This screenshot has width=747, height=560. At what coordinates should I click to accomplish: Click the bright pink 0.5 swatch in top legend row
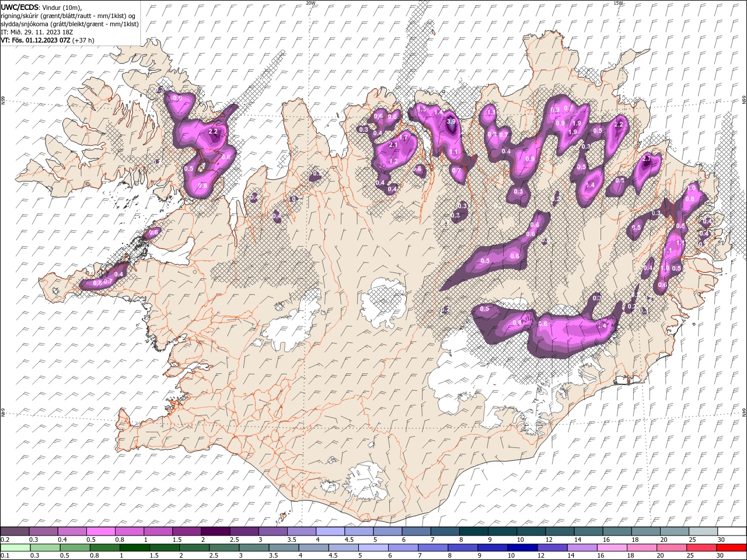coord(100,531)
